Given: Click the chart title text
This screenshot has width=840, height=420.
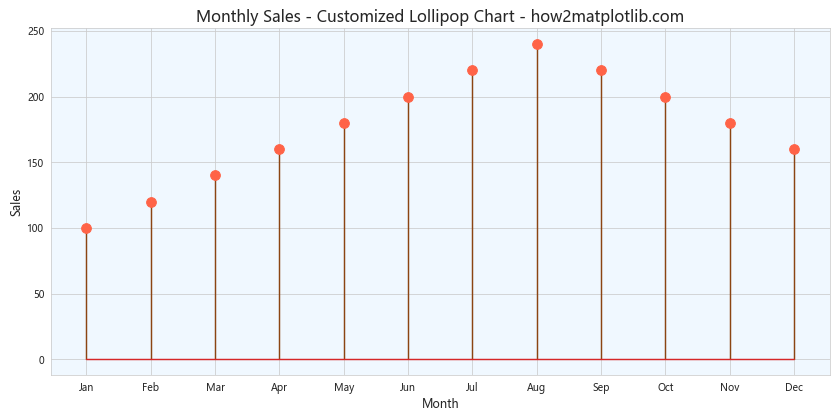Looking at the screenshot, I should pos(440,16).
